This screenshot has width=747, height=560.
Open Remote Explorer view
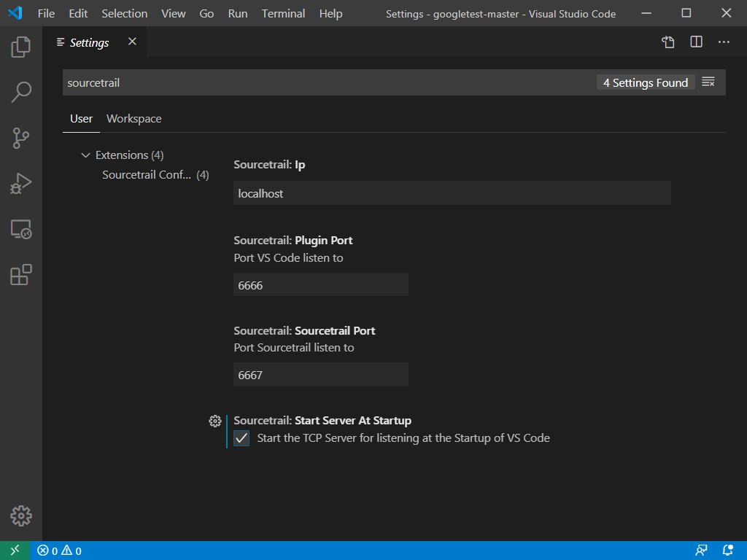pyautogui.click(x=21, y=229)
